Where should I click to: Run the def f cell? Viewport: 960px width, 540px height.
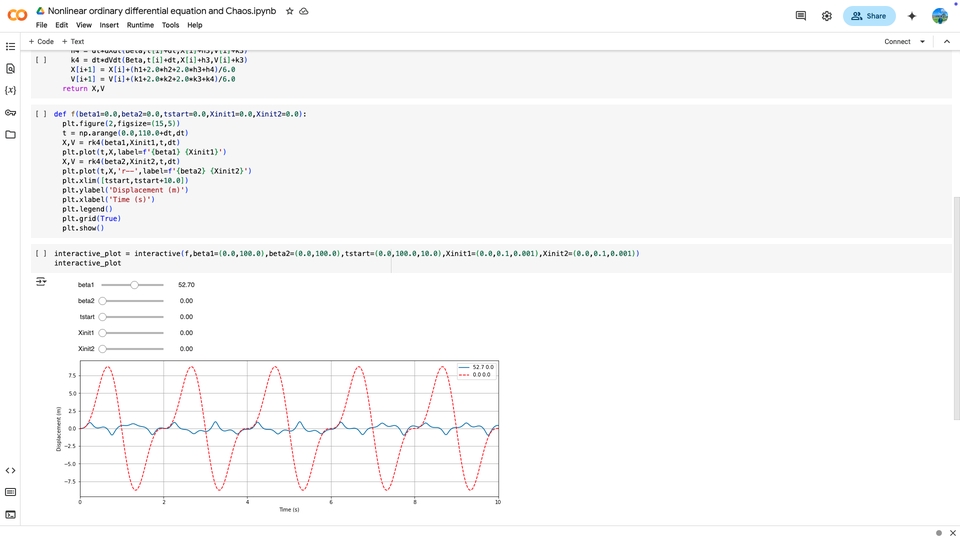tap(41, 114)
